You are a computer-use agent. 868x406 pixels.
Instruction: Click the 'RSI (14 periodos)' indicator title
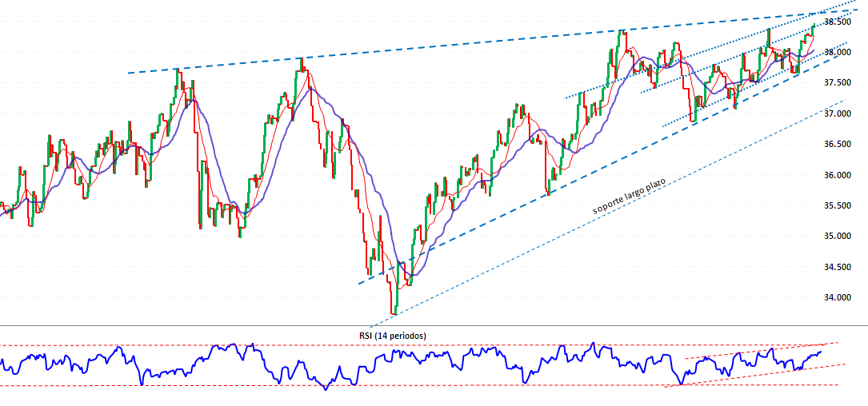[393, 335]
